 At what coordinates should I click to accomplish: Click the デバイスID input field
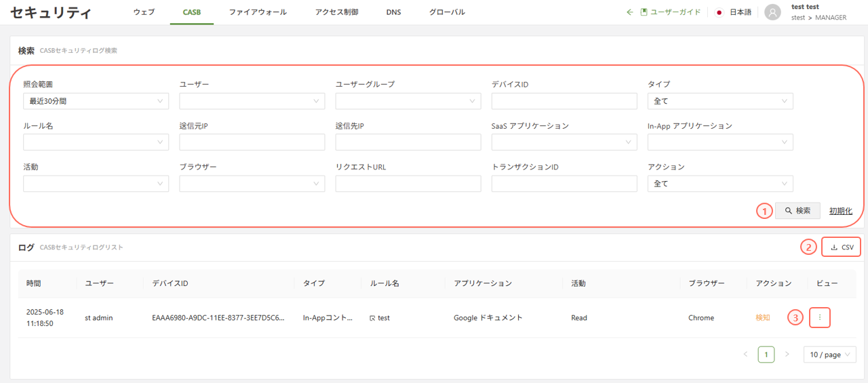tap(564, 101)
